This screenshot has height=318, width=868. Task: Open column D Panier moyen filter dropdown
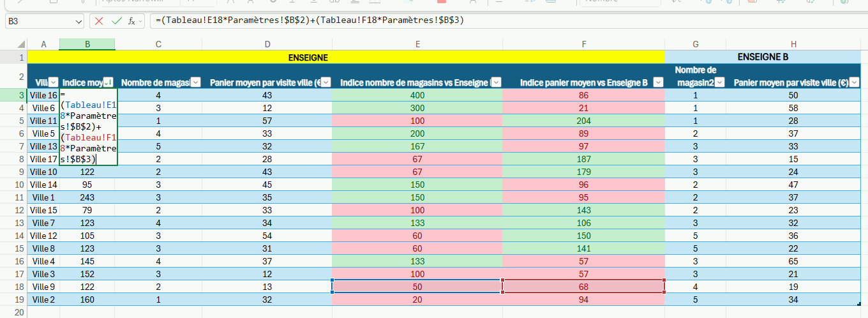point(325,82)
